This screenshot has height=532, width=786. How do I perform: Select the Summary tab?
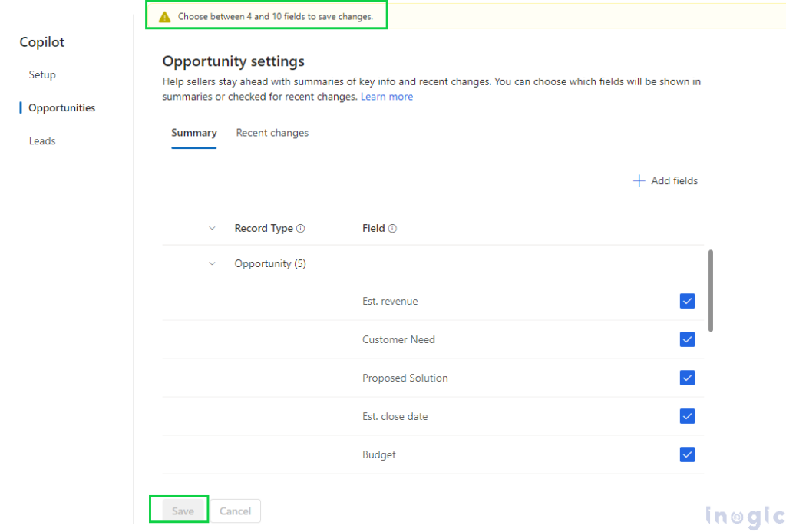(193, 133)
